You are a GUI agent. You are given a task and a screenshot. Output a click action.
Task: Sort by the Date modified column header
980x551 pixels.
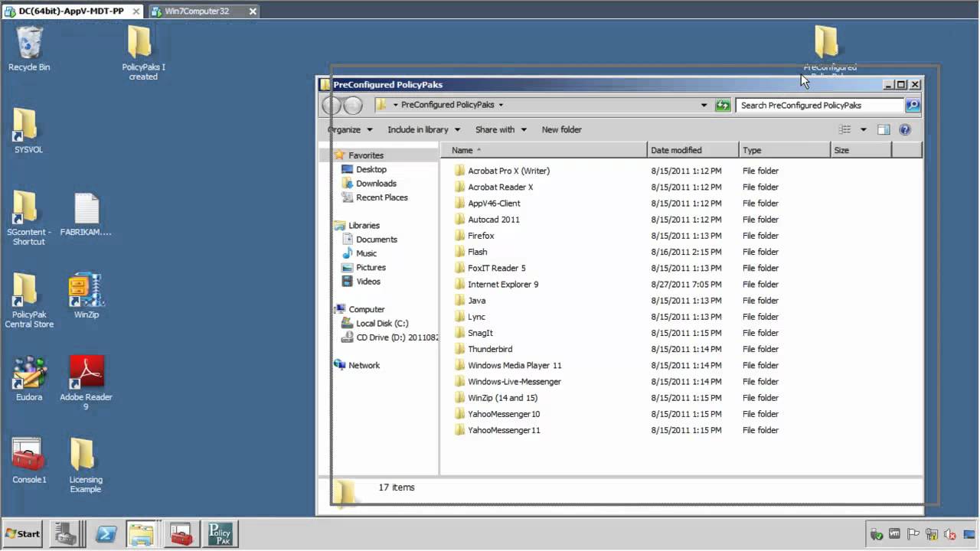pyautogui.click(x=693, y=150)
